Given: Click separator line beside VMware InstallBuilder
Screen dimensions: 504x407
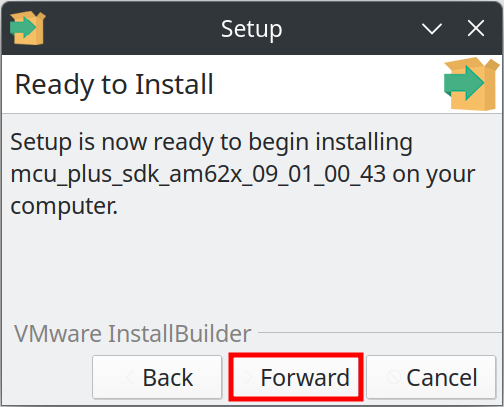Looking at the screenshot, I should pyautogui.click(x=380, y=332).
